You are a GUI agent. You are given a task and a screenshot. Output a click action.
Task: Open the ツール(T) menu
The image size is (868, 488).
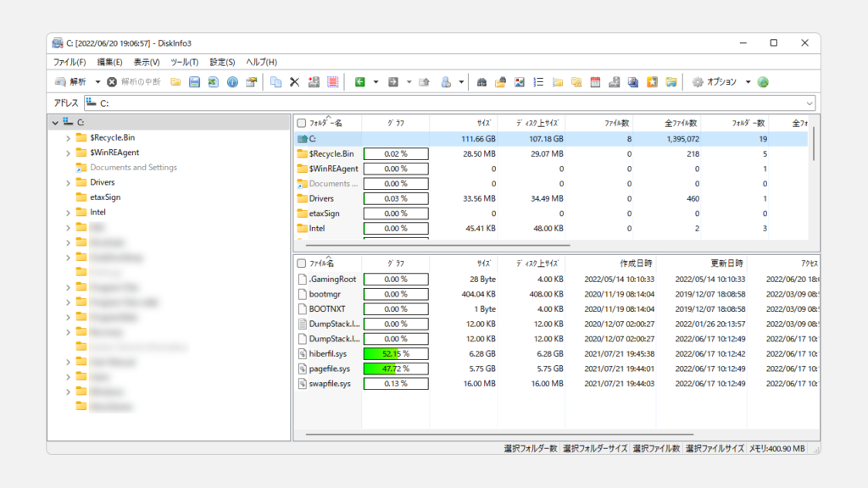coord(184,62)
